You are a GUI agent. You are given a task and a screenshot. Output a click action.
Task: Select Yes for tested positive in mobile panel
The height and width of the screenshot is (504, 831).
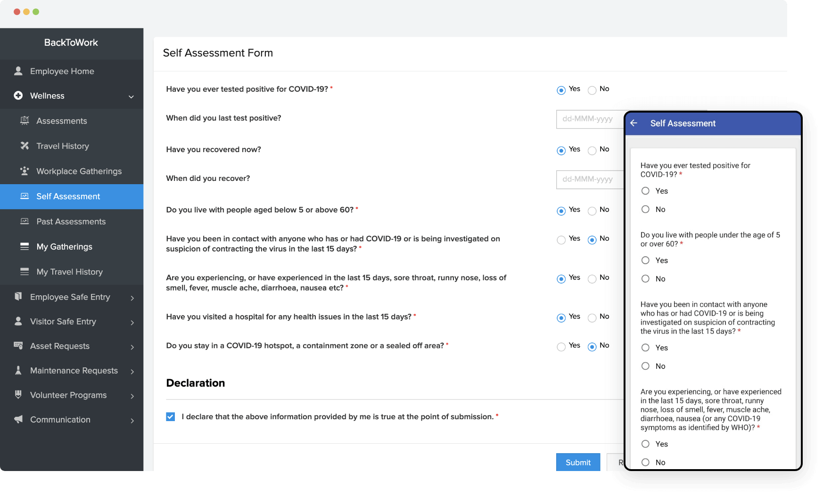click(x=645, y=191)
